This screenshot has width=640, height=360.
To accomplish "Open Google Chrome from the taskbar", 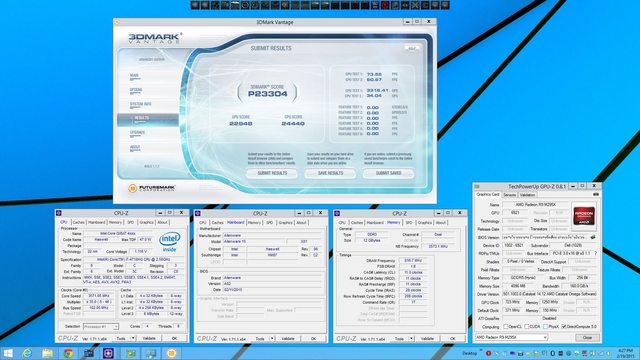I will point(68,353).
